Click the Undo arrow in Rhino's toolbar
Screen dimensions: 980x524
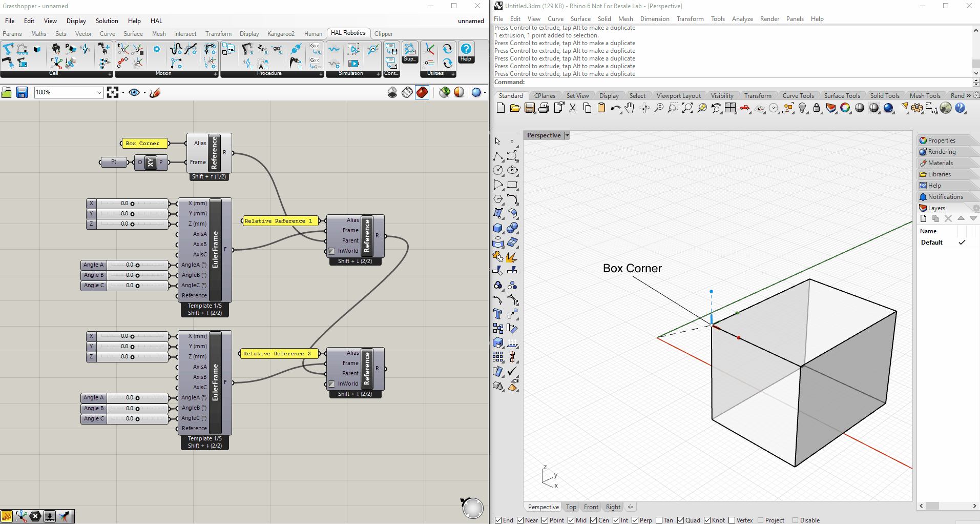tap(616, 108)
